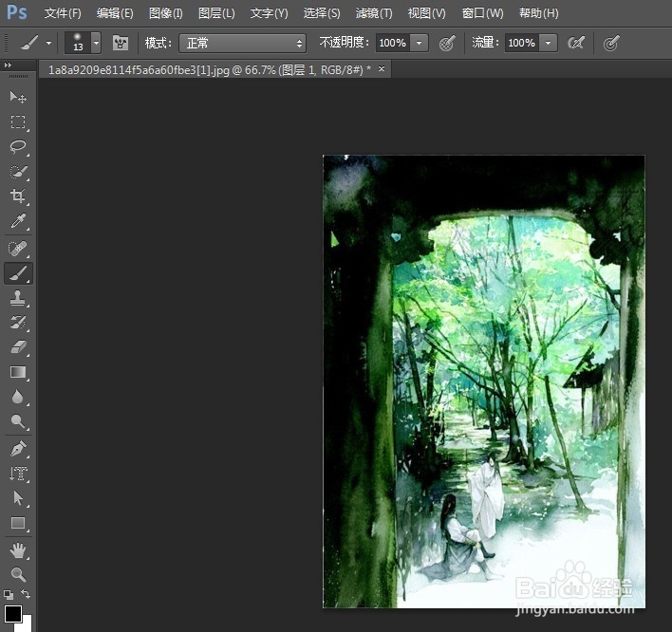Open the 滤镜(T) menu
This screenshot has width=672, height=632.
point(374,13)
